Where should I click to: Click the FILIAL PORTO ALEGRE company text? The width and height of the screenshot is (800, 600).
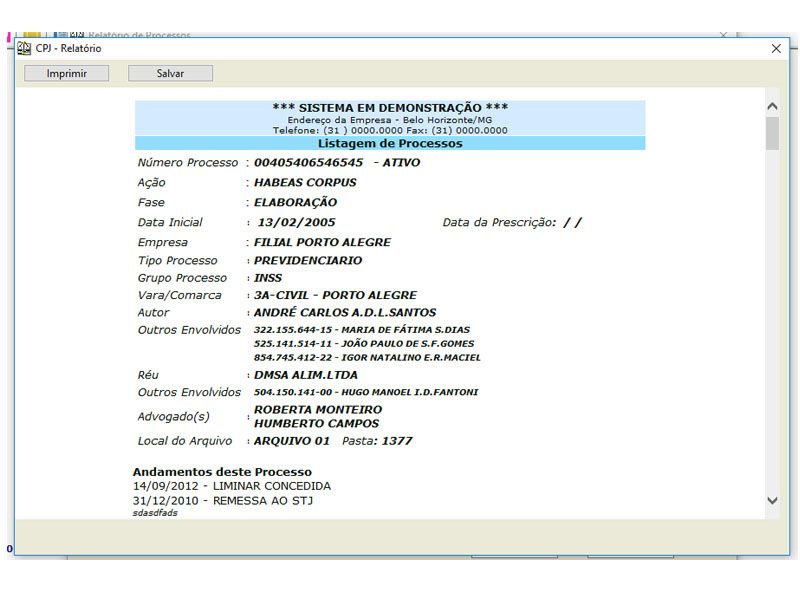coord(322,242)
